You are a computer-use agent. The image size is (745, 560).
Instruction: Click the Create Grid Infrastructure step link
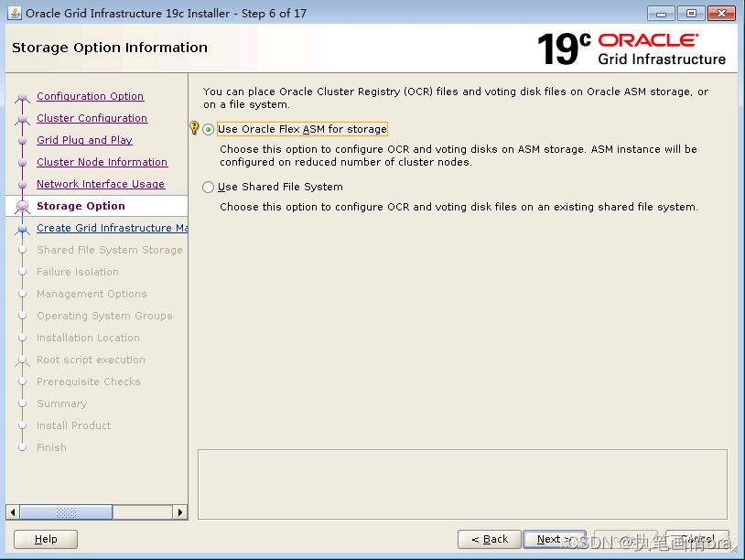(111, 228)
